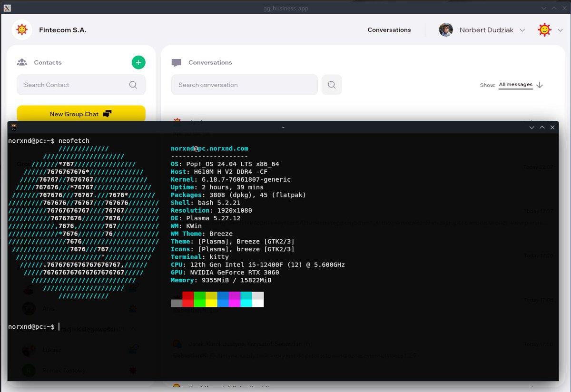
Task: Maximize the kitty terminal window
Action: (x=542, y=127)
